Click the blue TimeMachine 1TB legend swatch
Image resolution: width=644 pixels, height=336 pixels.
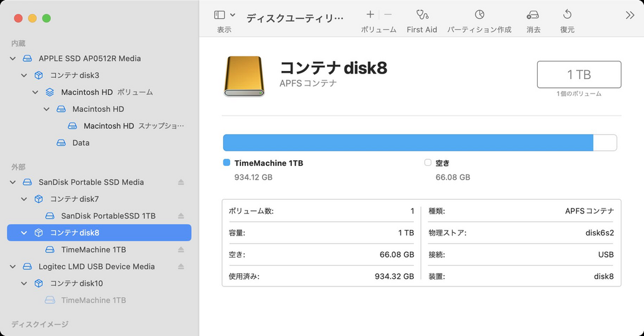(226, 163)
